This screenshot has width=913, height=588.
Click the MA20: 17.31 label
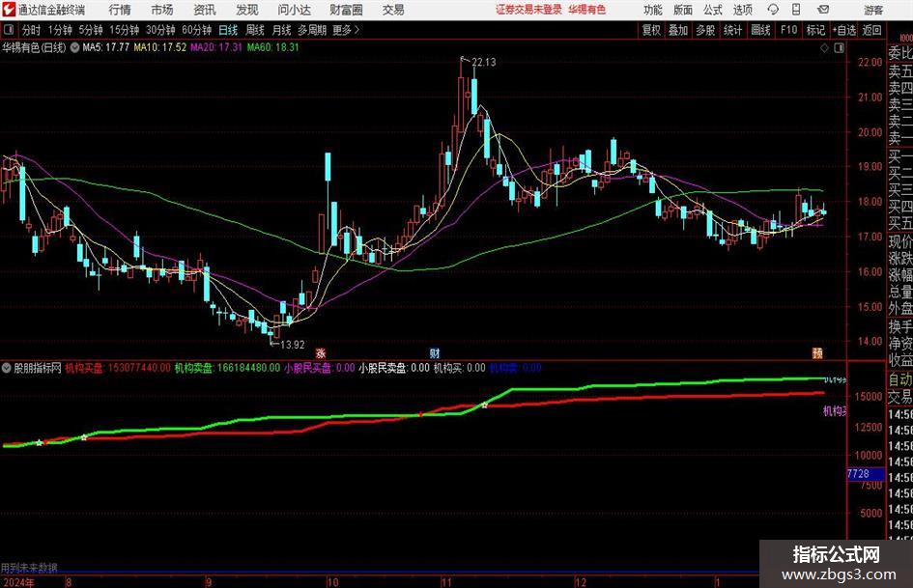pos(216,47)
